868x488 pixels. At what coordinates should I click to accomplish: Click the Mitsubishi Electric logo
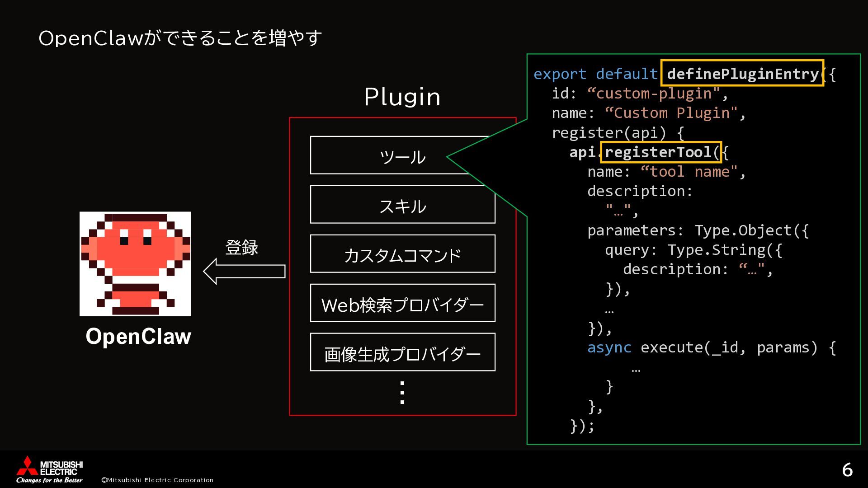coord(50,469)
